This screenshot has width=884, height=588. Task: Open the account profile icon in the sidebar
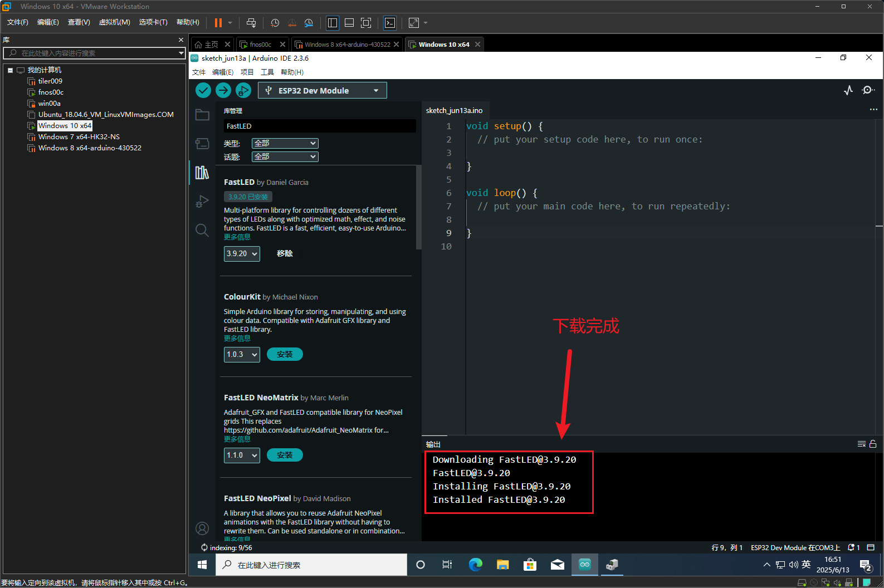(202, 528)
